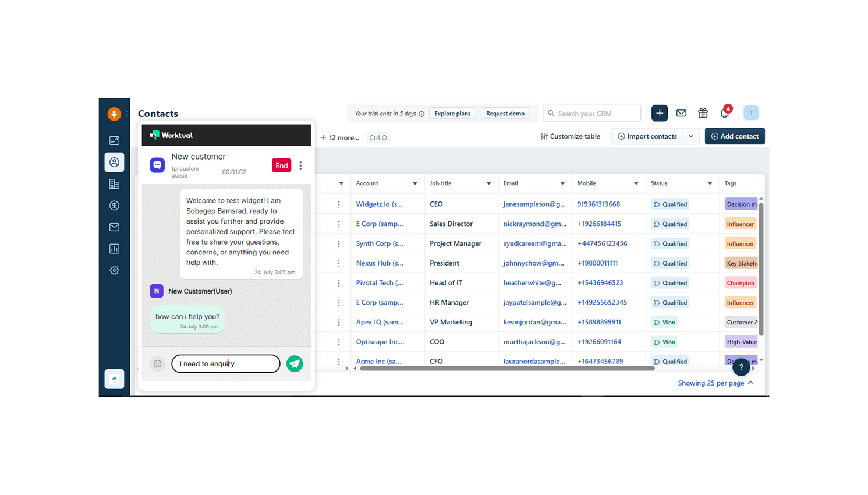Click the scroll-left arrow of the table

(355, 368)
